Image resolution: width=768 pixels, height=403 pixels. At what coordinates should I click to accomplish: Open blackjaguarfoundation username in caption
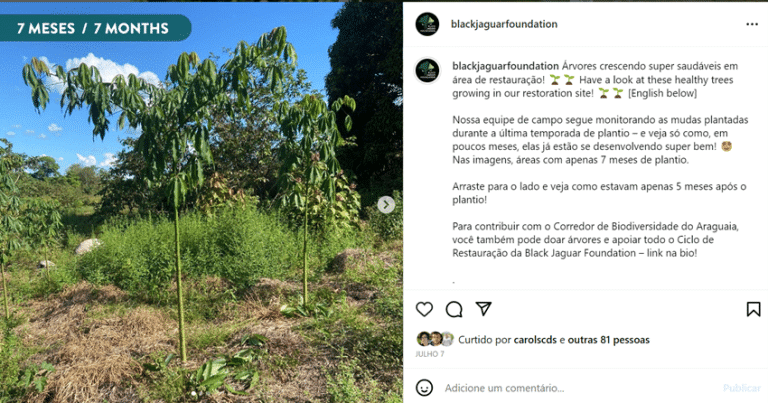coord(505,66)
